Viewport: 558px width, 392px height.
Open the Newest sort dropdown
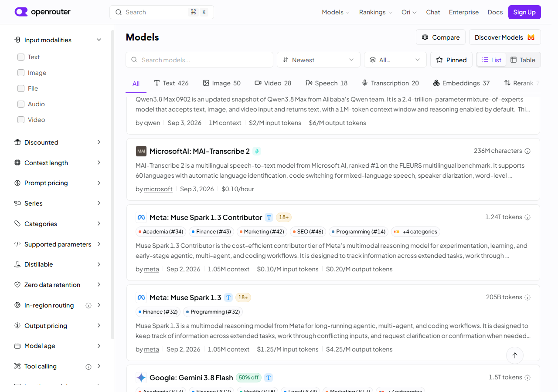(319, 60)
